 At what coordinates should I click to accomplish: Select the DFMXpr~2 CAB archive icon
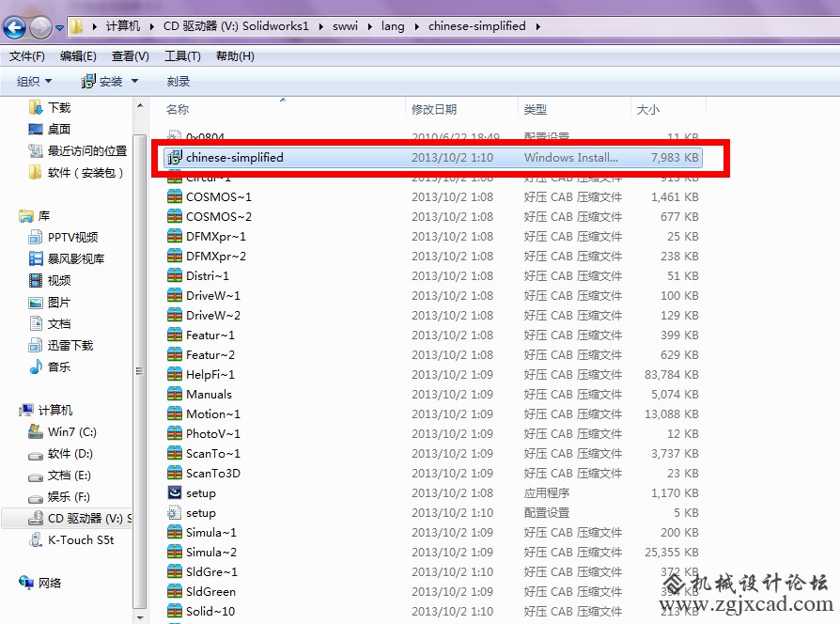[x=175, y=256]
